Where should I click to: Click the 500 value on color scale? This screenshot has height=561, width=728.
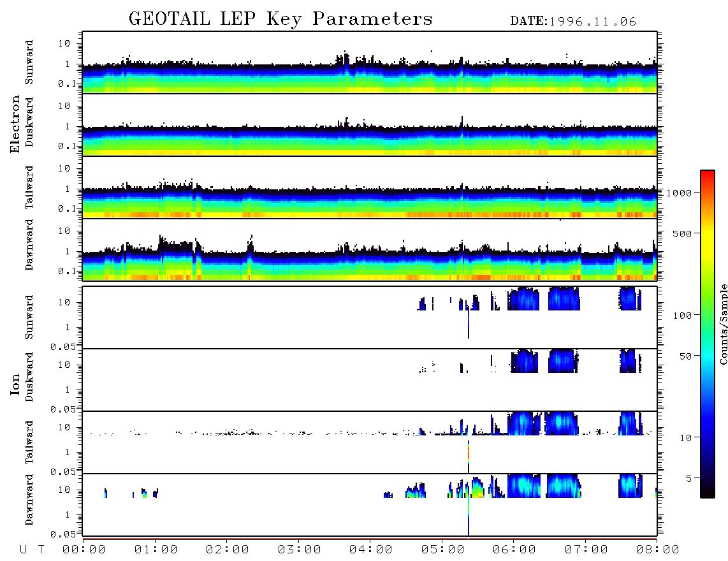point(683,234)
